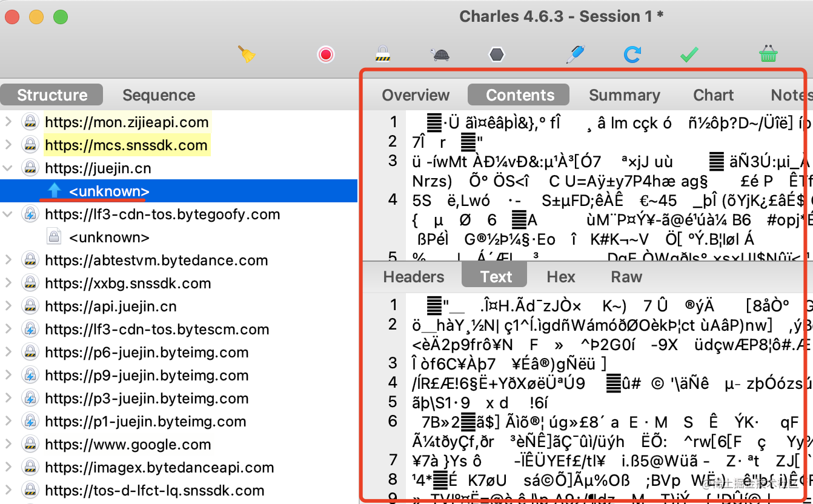Switch to the Sequence view tab
Image resolution: width=813 pixels, height=504 pixels.
point(159,95)
